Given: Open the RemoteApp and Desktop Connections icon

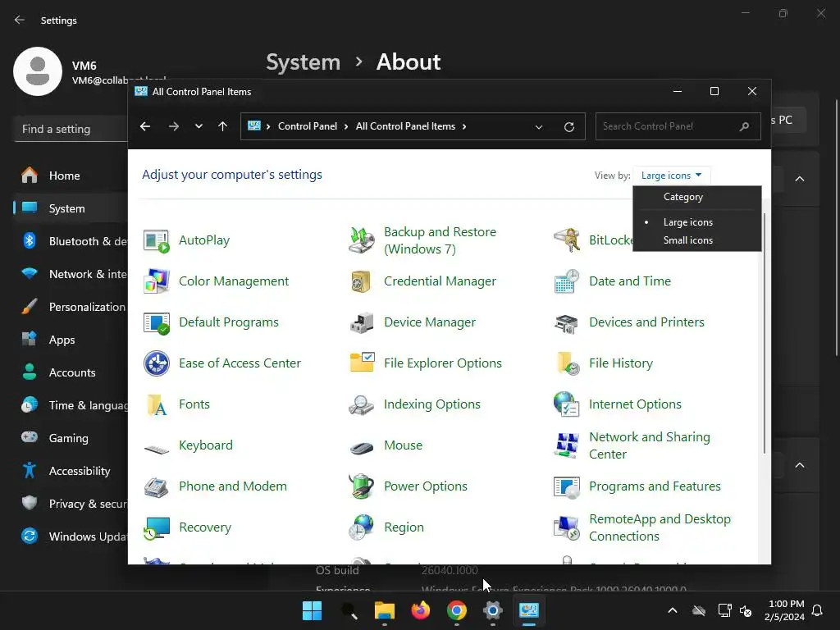Looking at the screenshot, I should [567, 527].
